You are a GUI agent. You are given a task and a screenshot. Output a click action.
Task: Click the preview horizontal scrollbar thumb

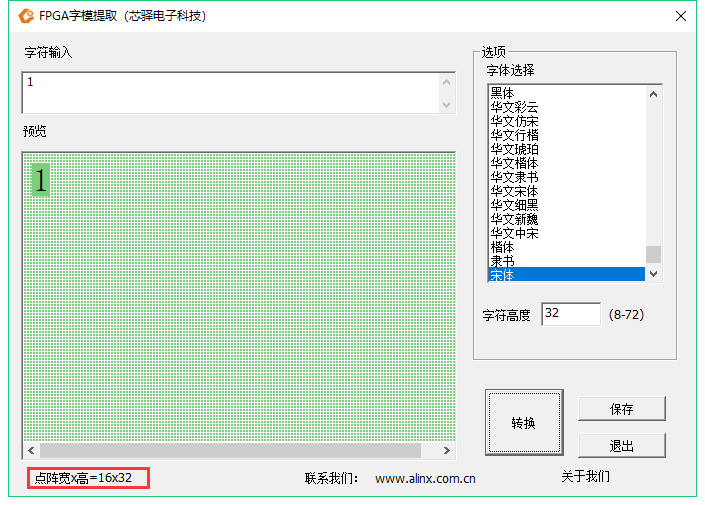tap(231, 451)
